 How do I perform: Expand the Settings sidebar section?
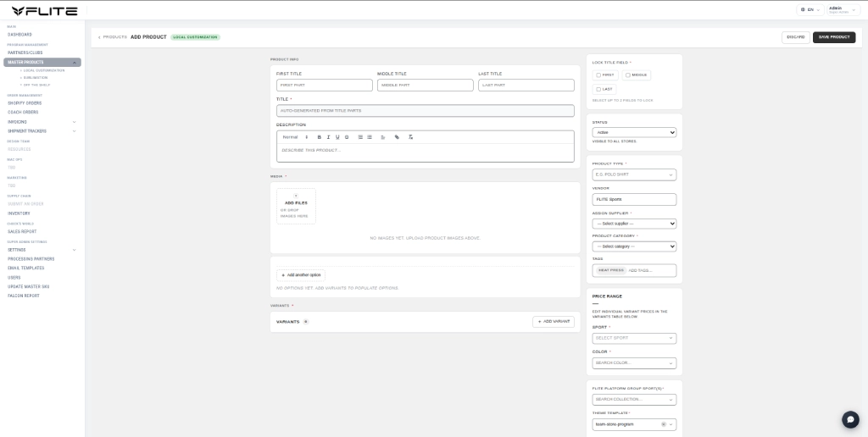coord(75,250)
